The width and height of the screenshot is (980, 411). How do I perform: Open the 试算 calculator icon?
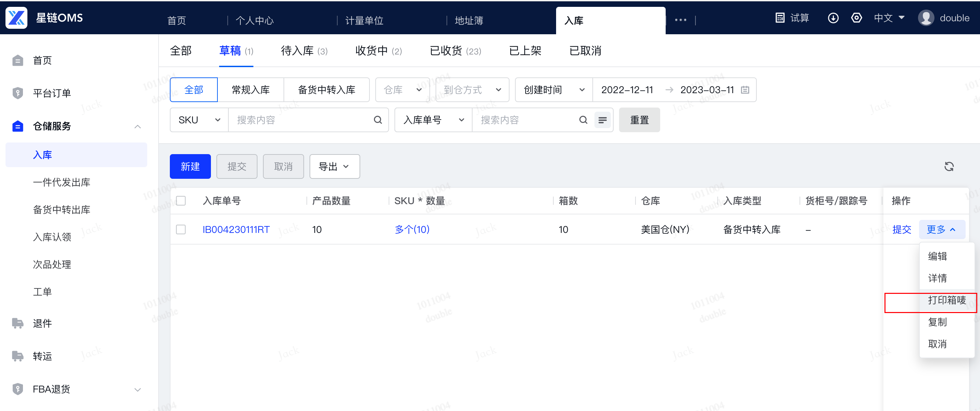click(780, 18)
